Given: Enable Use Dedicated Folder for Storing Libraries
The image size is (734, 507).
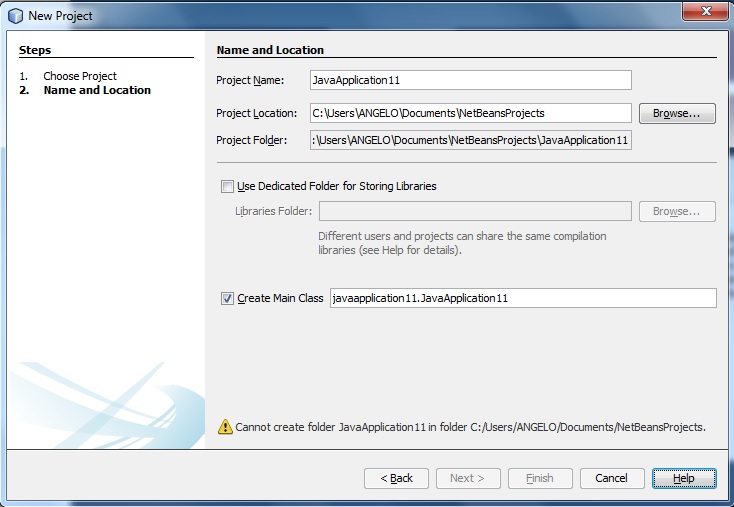Looking at the screenshot, I should pyautogui.click(x=228, y=186).
